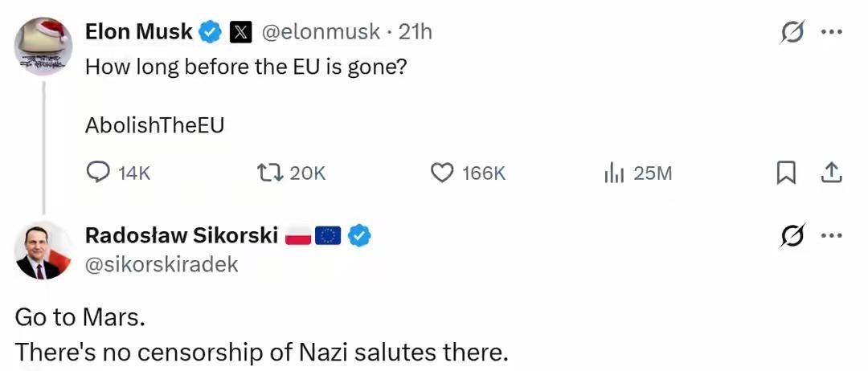Screen dimensions: 868x371
Task: Click the Radosław Sikorski display name
Action: 182,236
